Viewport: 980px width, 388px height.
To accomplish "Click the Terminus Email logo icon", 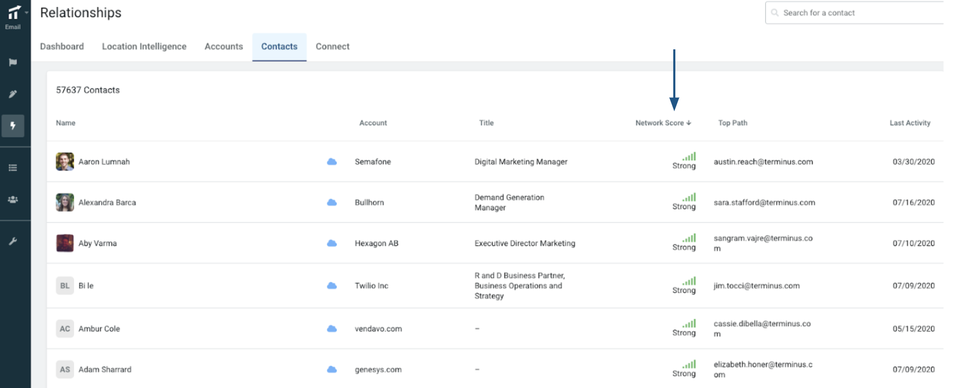I will pyautogui.click(x=14, y=13).
